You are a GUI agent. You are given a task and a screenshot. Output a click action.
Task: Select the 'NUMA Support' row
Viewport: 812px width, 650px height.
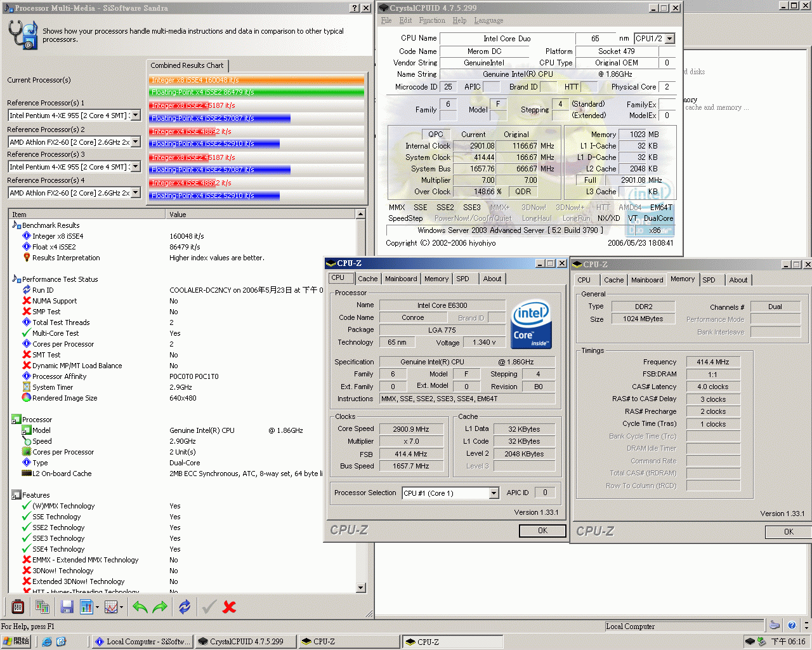pyautogui.click(x=183, y=301)
